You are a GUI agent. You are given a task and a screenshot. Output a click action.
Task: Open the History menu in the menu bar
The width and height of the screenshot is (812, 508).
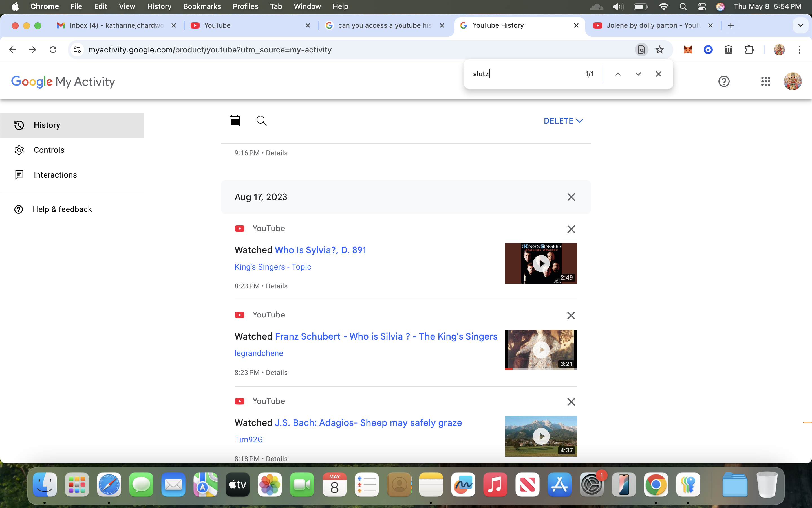(x=159, y=6)
